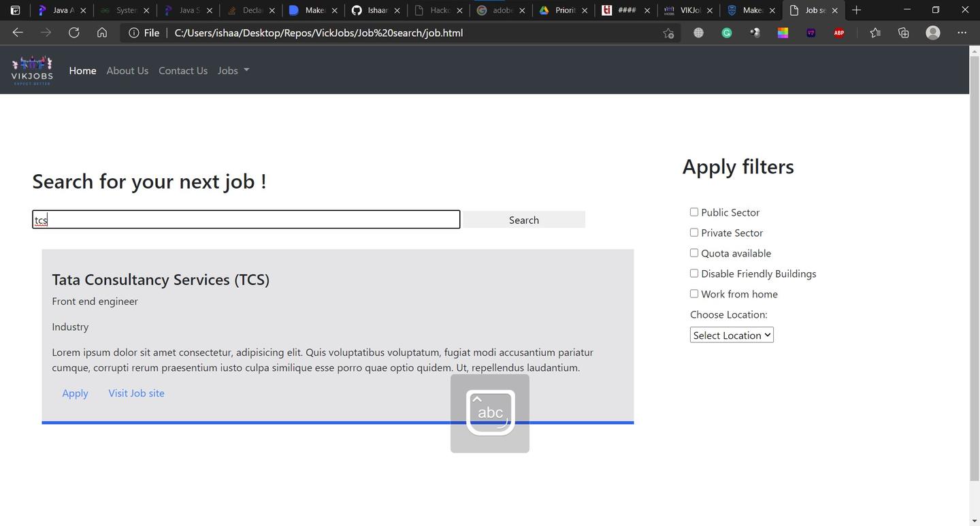Open a new browser tab
The height and width of the screenshot is (526, 980).
(x=857, y=10)
